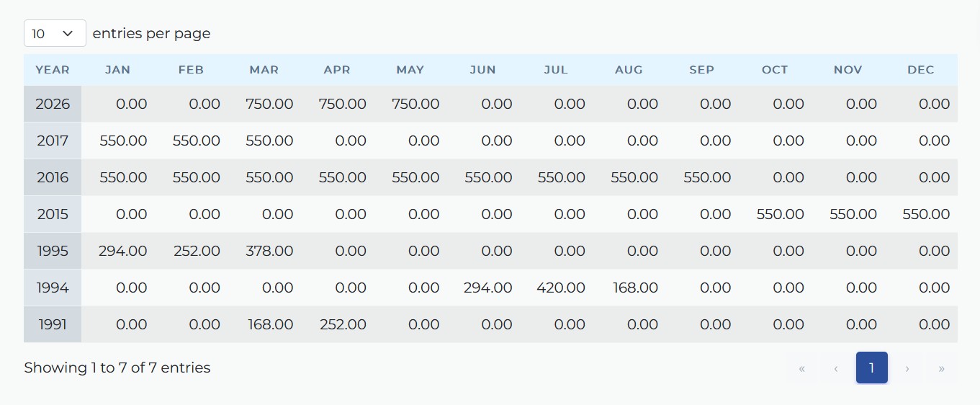Sort table by MAR column header

[x=264, y=70]
